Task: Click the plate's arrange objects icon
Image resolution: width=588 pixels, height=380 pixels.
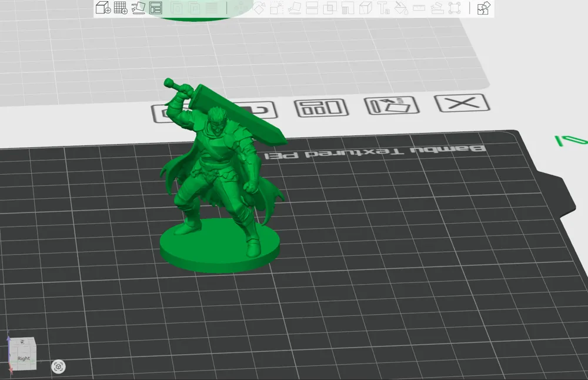Action: pyautogui.click(x=322, y=108)
